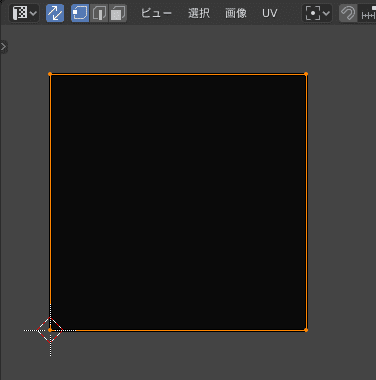Select the top-left UV vertex
This screenshot has width=376, height=380.
tap(50, 74)
